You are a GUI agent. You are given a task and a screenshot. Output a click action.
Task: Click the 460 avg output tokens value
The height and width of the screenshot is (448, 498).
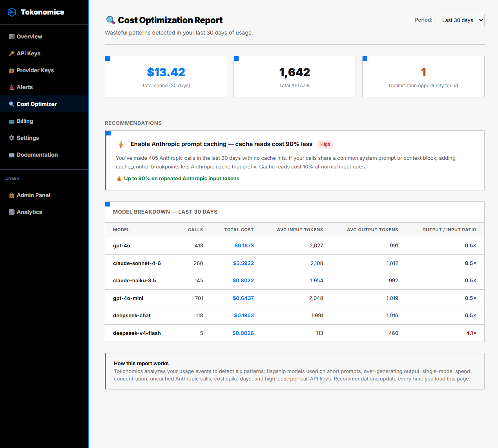click(x=394, y=333)
